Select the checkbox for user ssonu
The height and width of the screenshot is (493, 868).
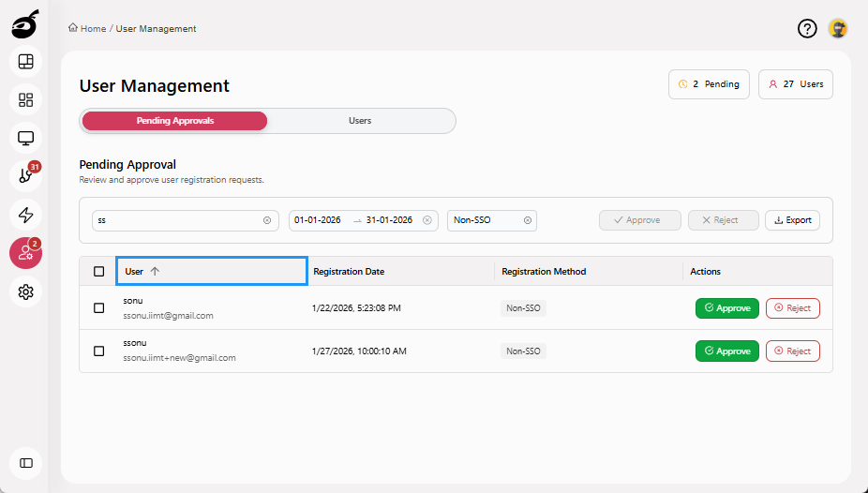tap(99, 351)
